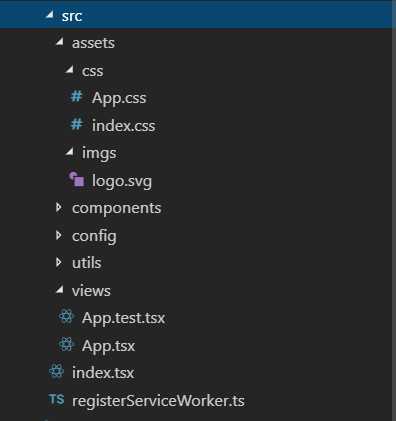Image resolution: width=396 pixels, height=421 pixels.
Task: Collapse the src folder arrow
Action: click(x=49, y=14)
